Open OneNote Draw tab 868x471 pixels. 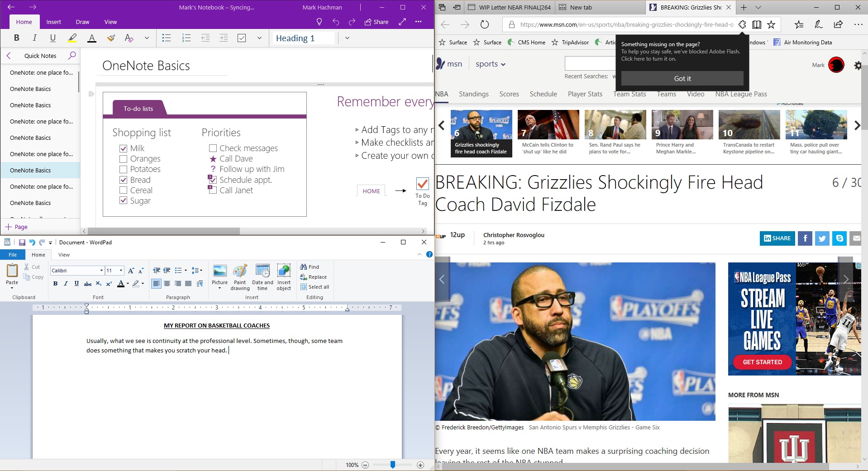pos(82,22)
